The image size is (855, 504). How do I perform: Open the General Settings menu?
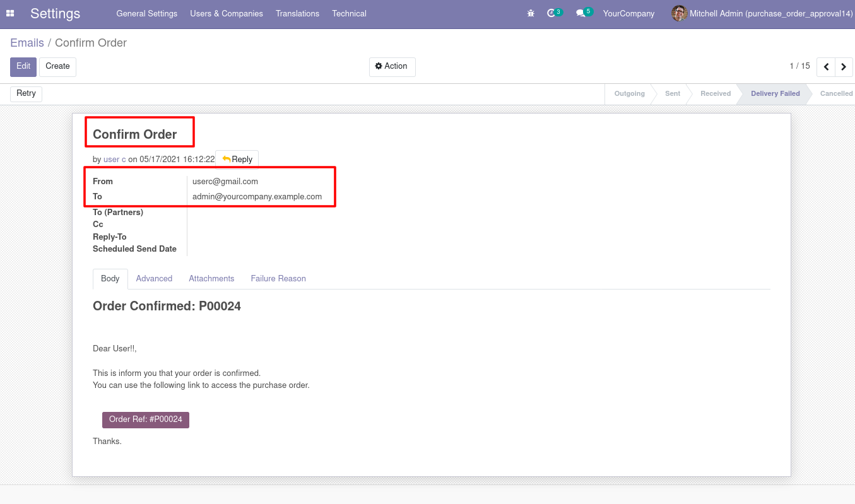(x=147, y=13)
